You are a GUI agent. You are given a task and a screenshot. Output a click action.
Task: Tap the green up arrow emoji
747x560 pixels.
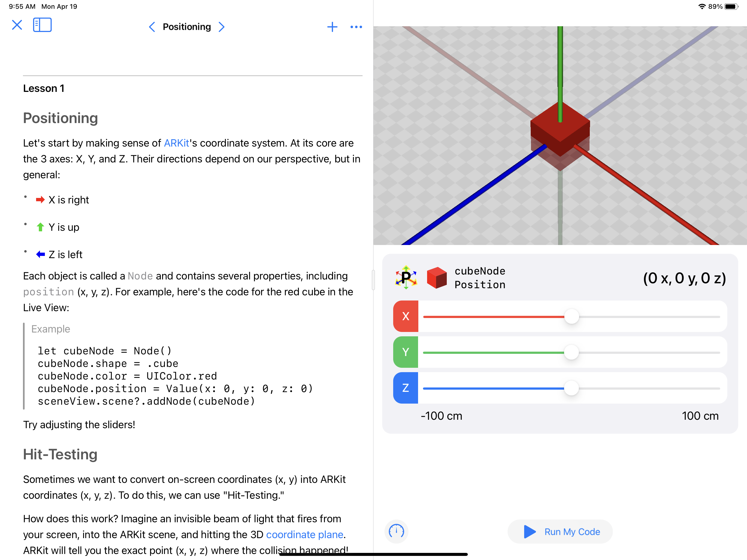point(40,227)
